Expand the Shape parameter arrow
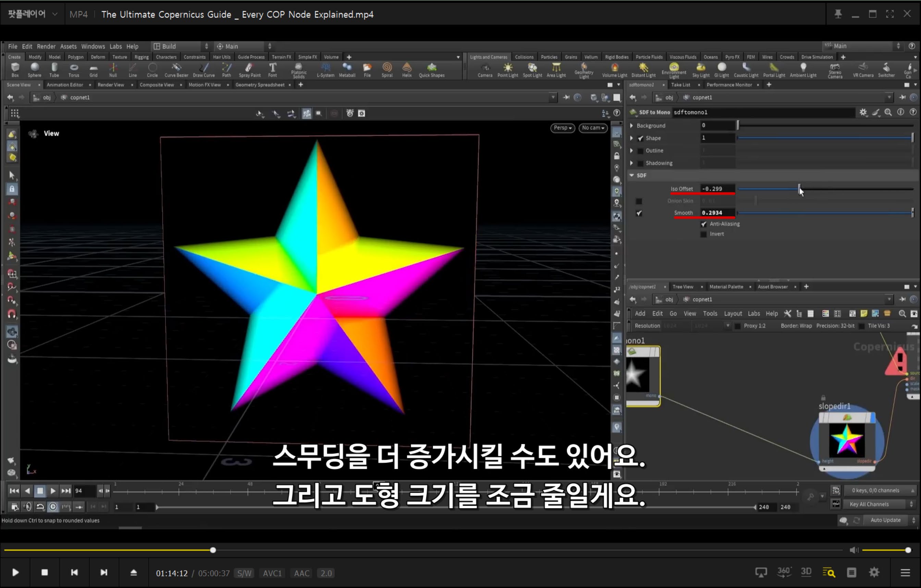Screen dimensions: 921x588 coord(632,138)
